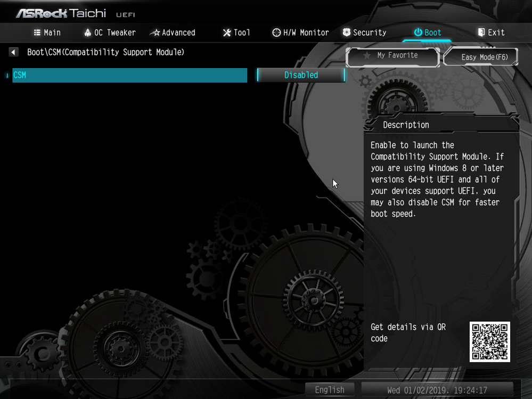The width and height of the screenshot is (532, 399).
Task: Open the Exit tab
Action: pyautogui.click(x=492, y=32)
